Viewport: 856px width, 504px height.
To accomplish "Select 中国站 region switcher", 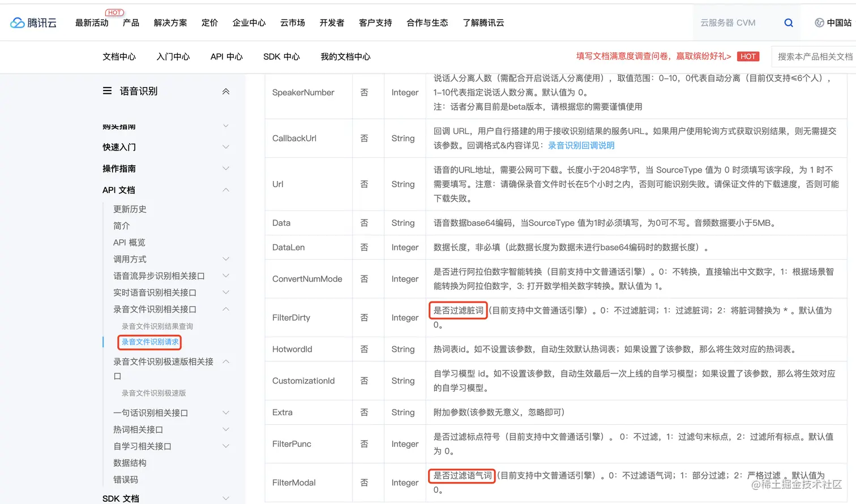I will pos(838,23).
